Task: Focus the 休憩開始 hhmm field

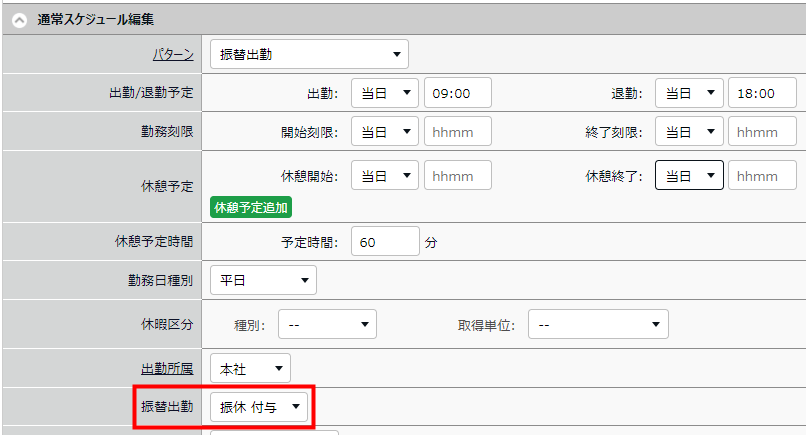Action: pos(457,175)
